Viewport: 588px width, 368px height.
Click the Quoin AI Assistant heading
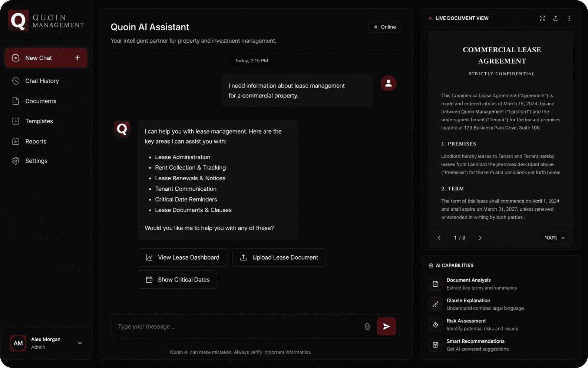click(x=150, y=27)
